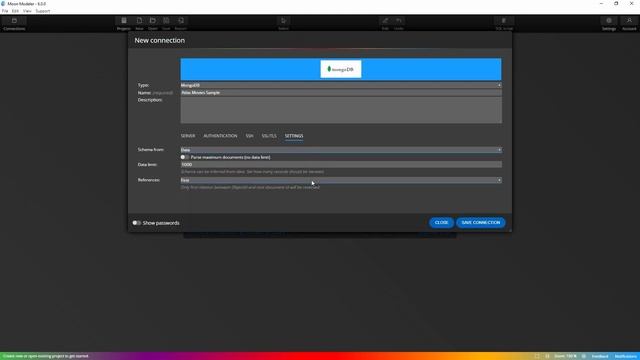Image resolution: width=640 pixels, height=360 pixels.
Task: Click the SAVE CONNECTION button
Action: [x=481, y=222]
